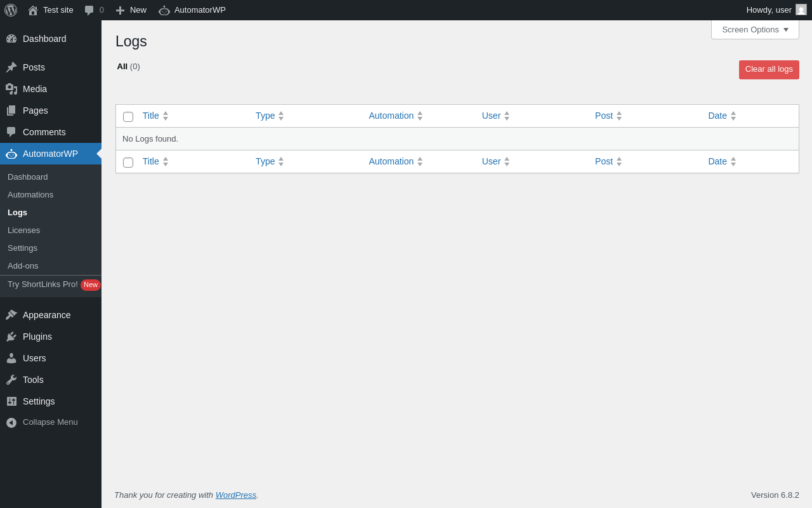Click sort arrows beside footer Title
The height and width of the screenshot is (508, 812).
[x=166, y=162]
